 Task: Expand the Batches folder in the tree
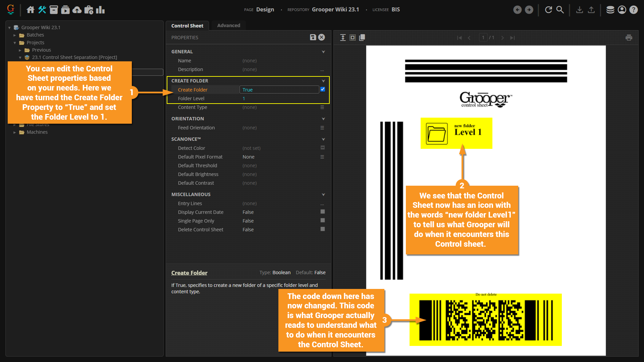point(15,35)
